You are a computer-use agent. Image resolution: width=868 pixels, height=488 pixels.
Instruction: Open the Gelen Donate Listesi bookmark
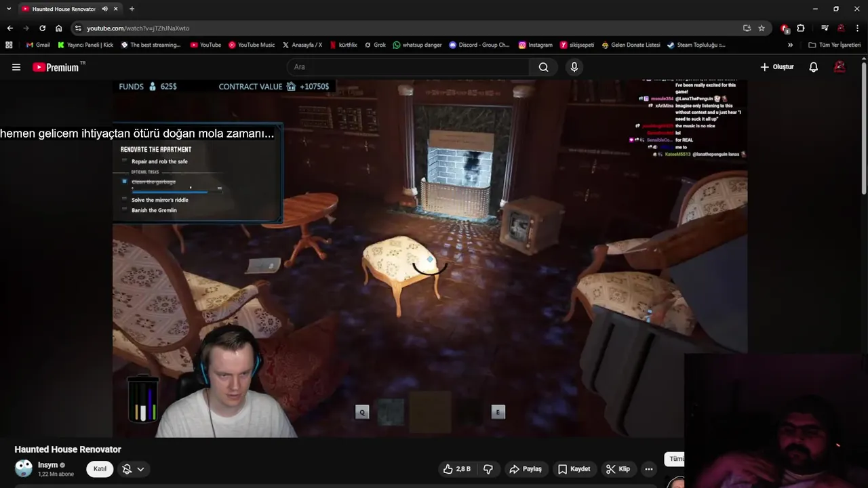tap(631, 45)
